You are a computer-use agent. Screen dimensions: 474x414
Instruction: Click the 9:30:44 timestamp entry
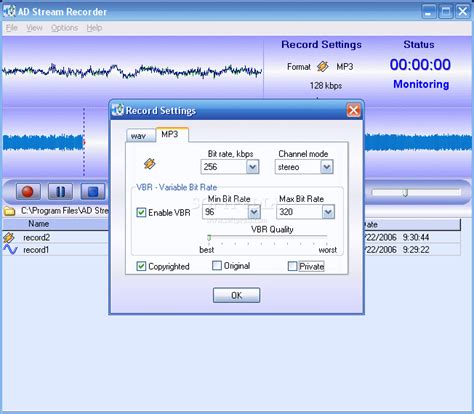[416, 237]
